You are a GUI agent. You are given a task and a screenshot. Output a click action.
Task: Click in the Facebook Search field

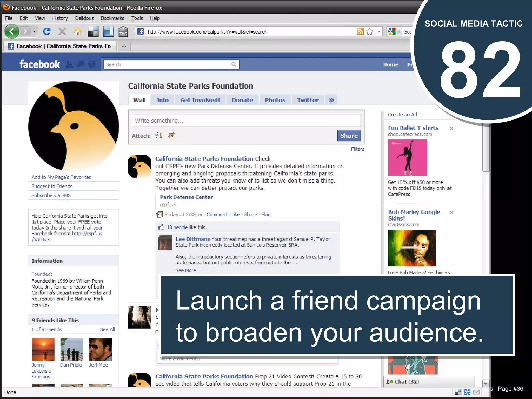click(x=166, y=64)
